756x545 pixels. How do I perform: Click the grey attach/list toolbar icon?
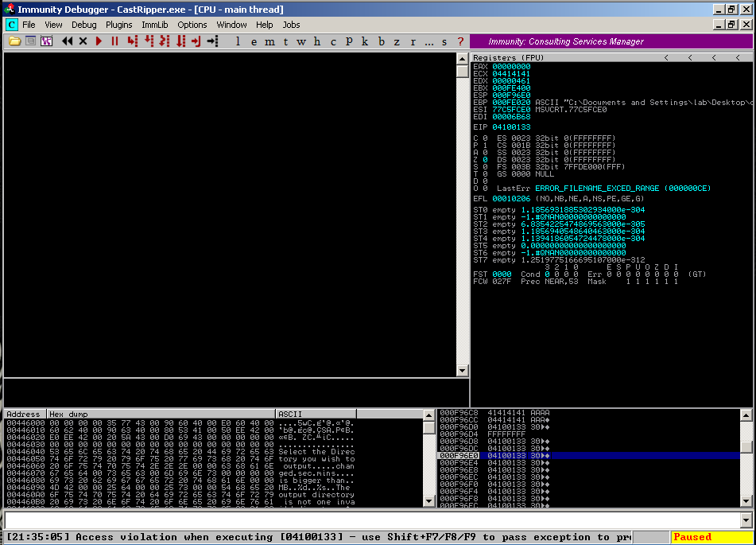click(x=30, y=41)
